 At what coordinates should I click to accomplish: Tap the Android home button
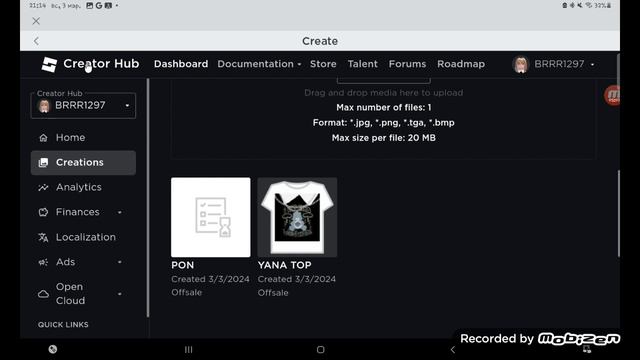(x=320, y=349)
